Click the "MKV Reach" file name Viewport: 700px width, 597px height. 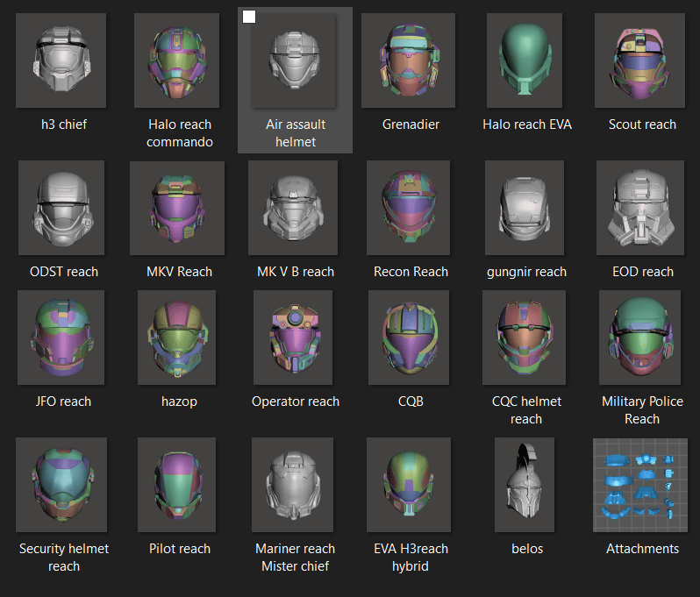coord(180,271)
